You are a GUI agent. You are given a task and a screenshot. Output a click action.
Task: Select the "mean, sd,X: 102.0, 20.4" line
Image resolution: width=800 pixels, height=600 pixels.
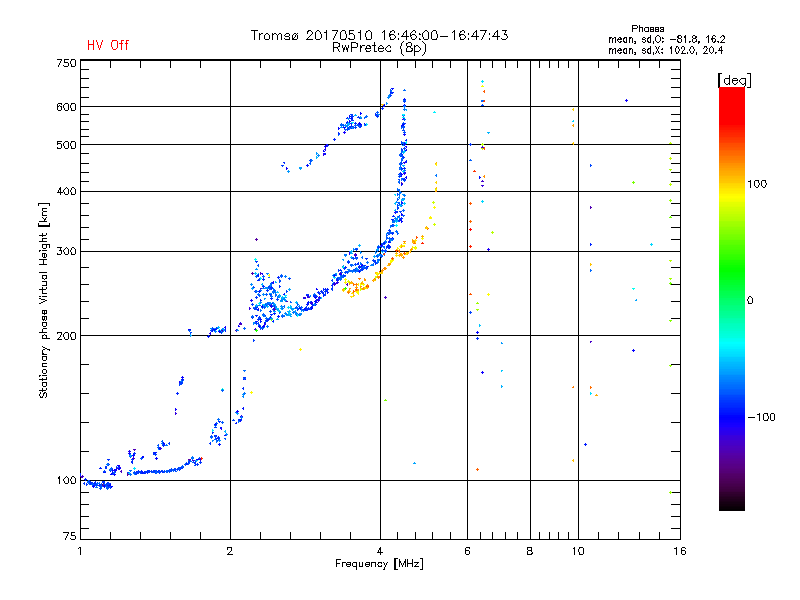[x=665, y=50]
